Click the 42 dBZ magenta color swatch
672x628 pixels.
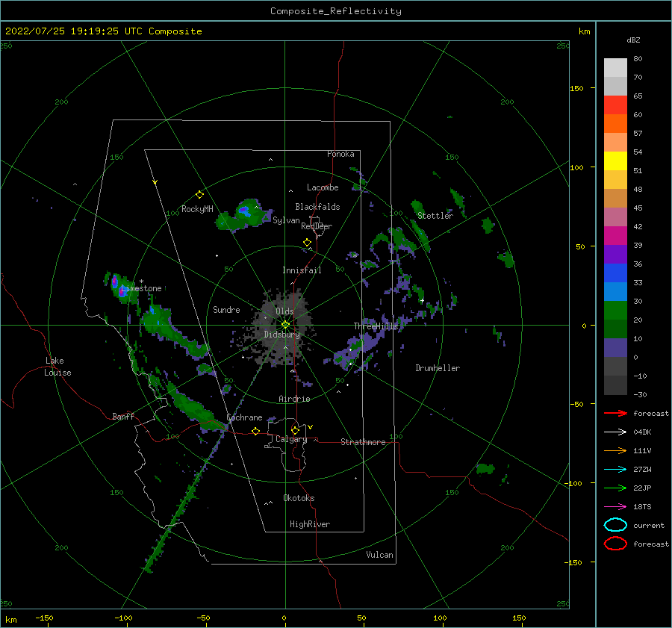(615, 236)
